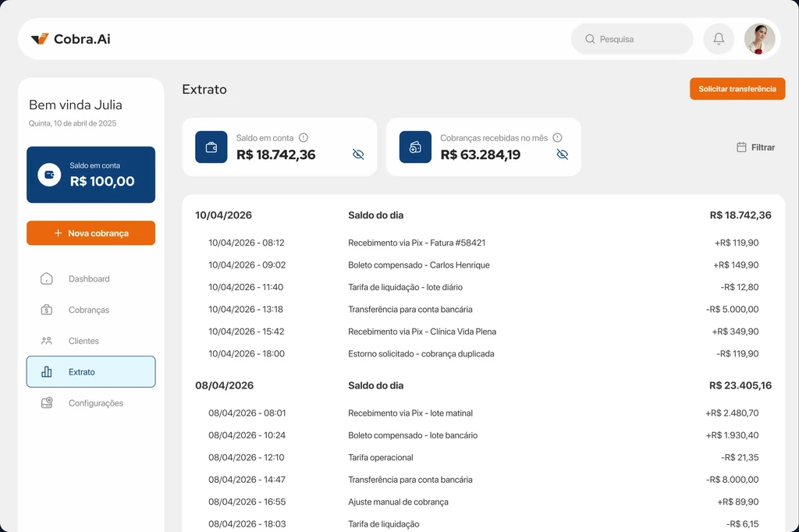Click the Cobra.Ai logo icon
799x532 pixels.
tap(40, 39)
